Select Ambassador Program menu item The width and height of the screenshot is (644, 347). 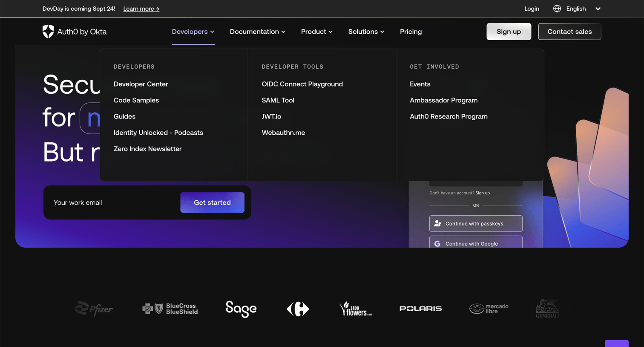pyautogui.click(x=444, y=100)
